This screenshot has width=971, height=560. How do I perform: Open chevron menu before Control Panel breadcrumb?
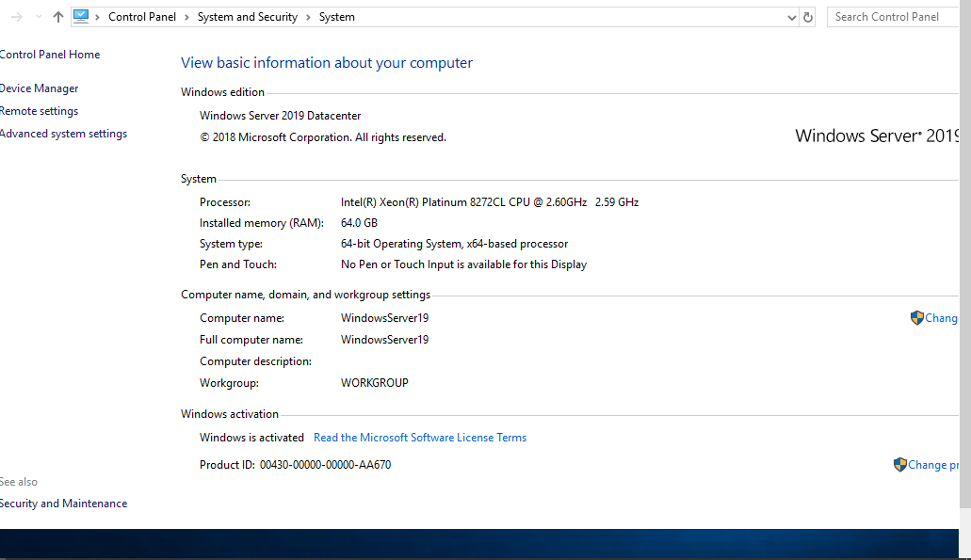coord(97,17)
